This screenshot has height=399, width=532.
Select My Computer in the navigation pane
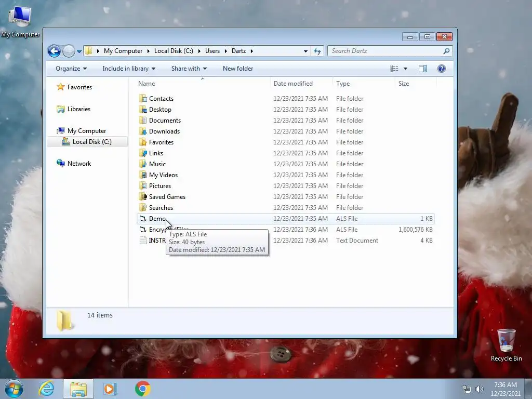point(87,130)
